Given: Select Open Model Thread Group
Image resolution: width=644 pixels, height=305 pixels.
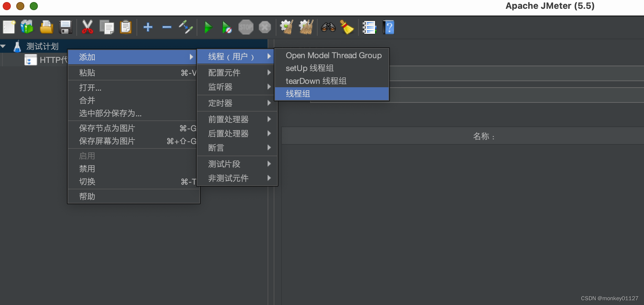Looking at the screenshot, I should pyautogui.click(x=332, y=55).
